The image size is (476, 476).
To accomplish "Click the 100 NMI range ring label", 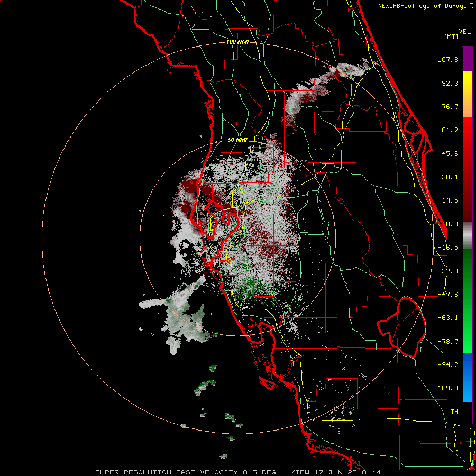I will pyautogui.click(x=237, y=42).
